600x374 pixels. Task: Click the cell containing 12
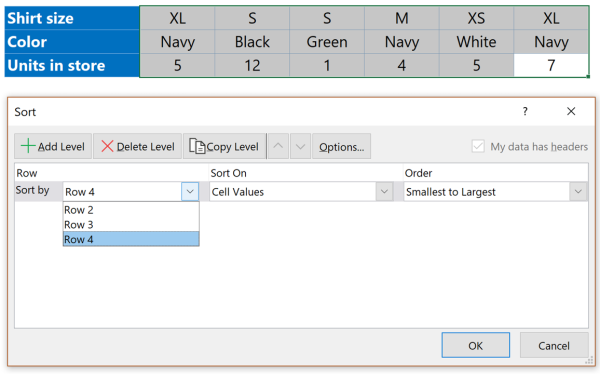252,65
